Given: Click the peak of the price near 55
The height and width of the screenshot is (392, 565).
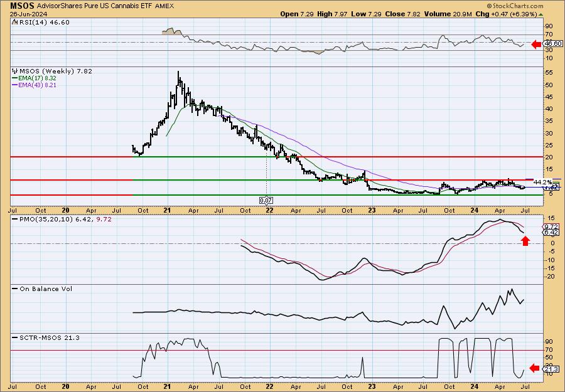Looking at the screenshot, I should pyautogui.click(x=178, y=72).
